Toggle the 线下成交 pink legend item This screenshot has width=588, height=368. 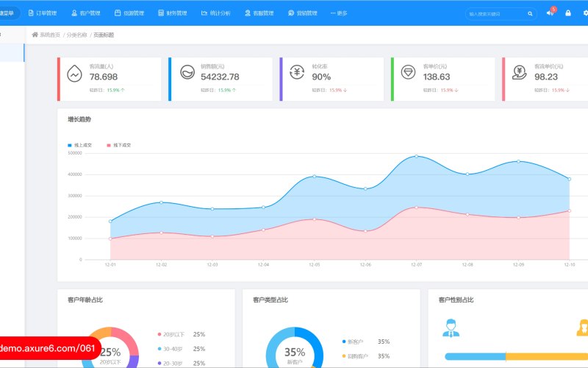[119, 145]
